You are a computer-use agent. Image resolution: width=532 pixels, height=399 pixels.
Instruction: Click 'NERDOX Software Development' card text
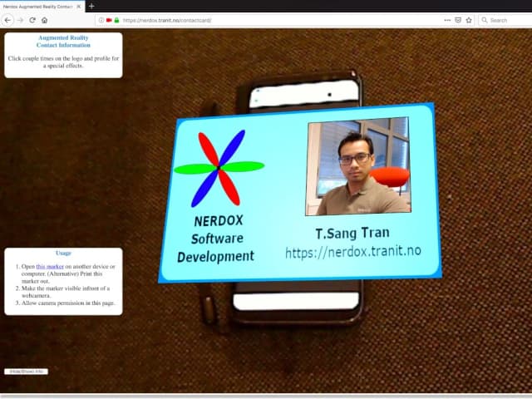pyautogui.click(x=216, y=239)
